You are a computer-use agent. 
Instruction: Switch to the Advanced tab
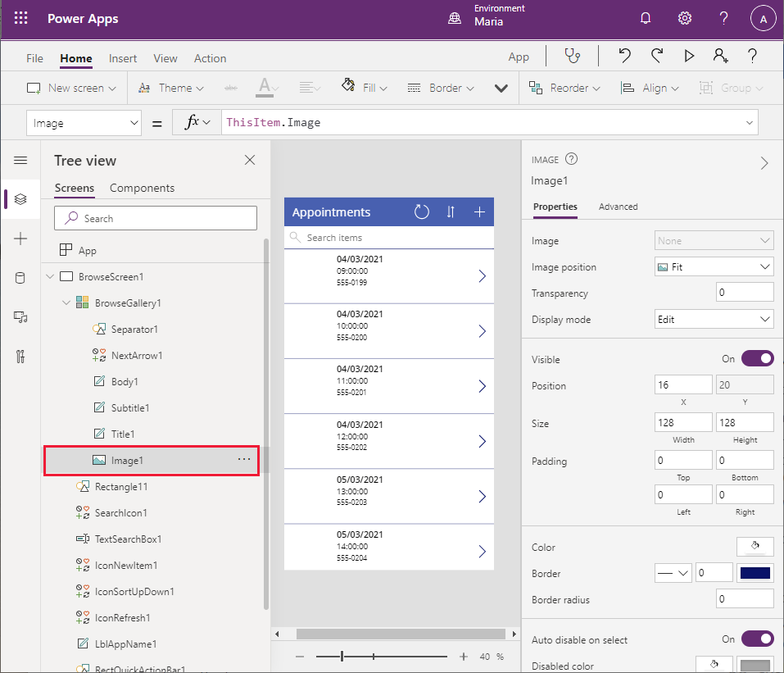618,207
